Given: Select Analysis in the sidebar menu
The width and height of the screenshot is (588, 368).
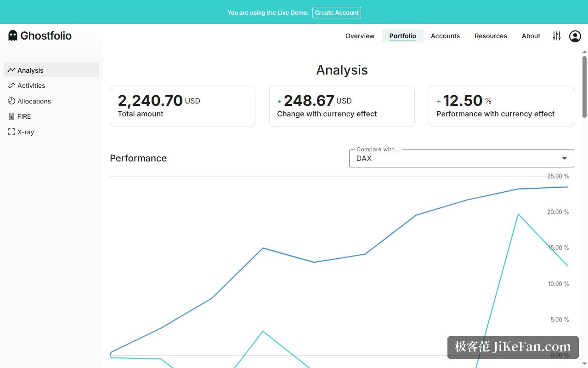Looking at the screenshot, I should (x=51, y=70).
